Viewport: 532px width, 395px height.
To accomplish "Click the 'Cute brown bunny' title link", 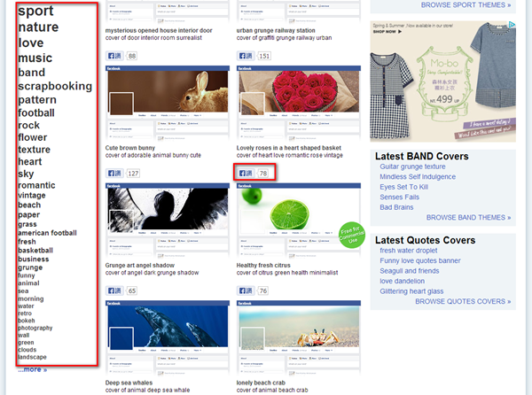I will (130, 148).
